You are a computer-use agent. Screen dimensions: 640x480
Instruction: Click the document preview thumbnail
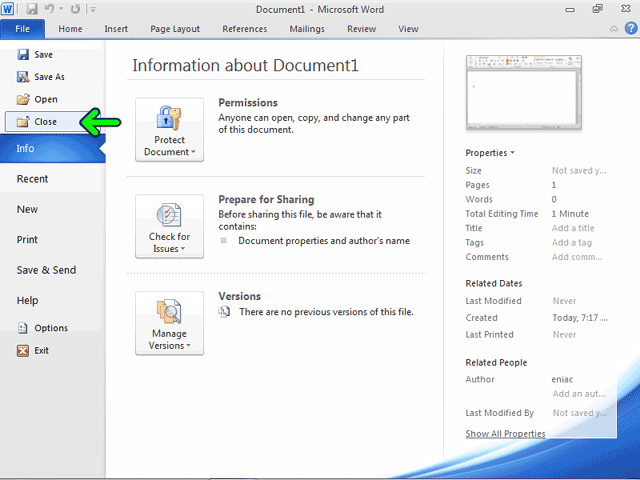pos(524,93)
